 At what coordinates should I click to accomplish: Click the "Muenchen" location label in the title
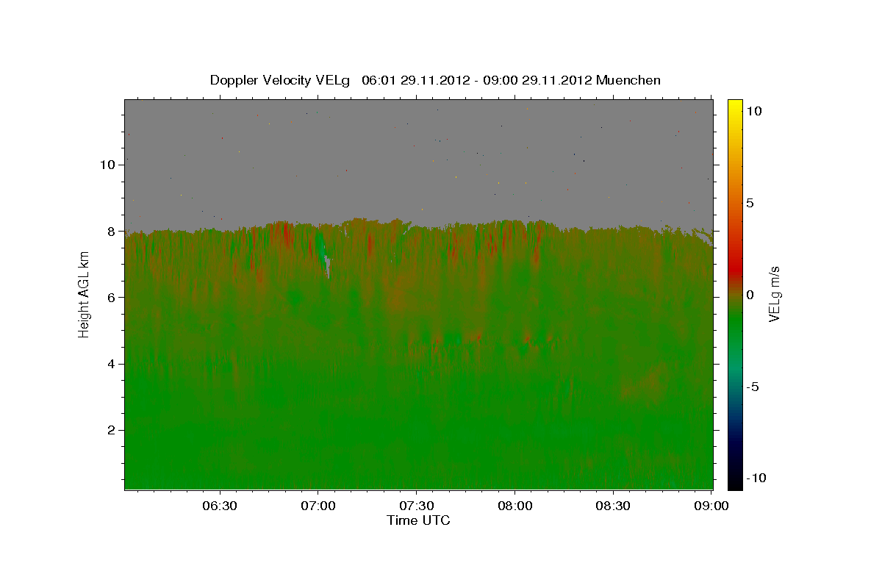pos(628,80)
